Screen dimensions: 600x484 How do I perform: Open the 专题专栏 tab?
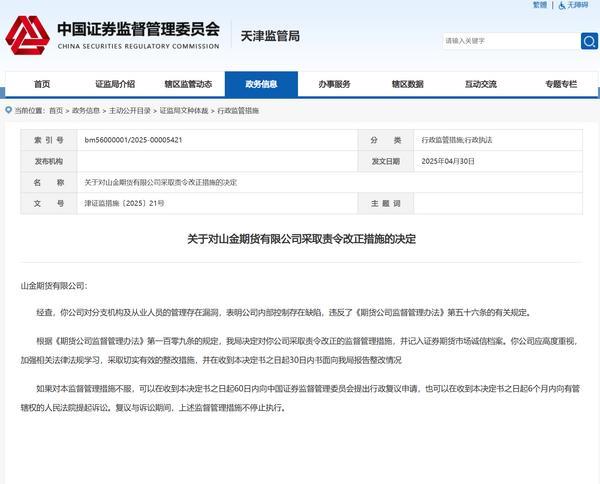(556, 85)
